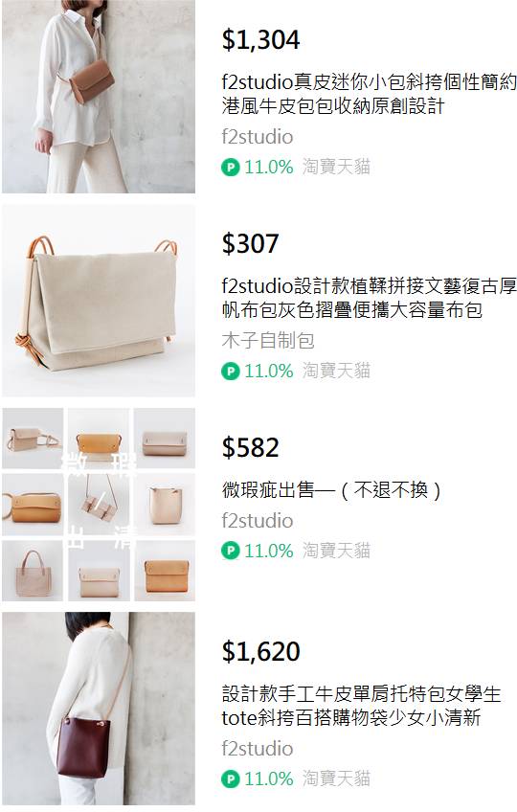This screenshot has width=517, height=812.
Task: Open the canvas messenger bag photo
Action: [99, 301]
